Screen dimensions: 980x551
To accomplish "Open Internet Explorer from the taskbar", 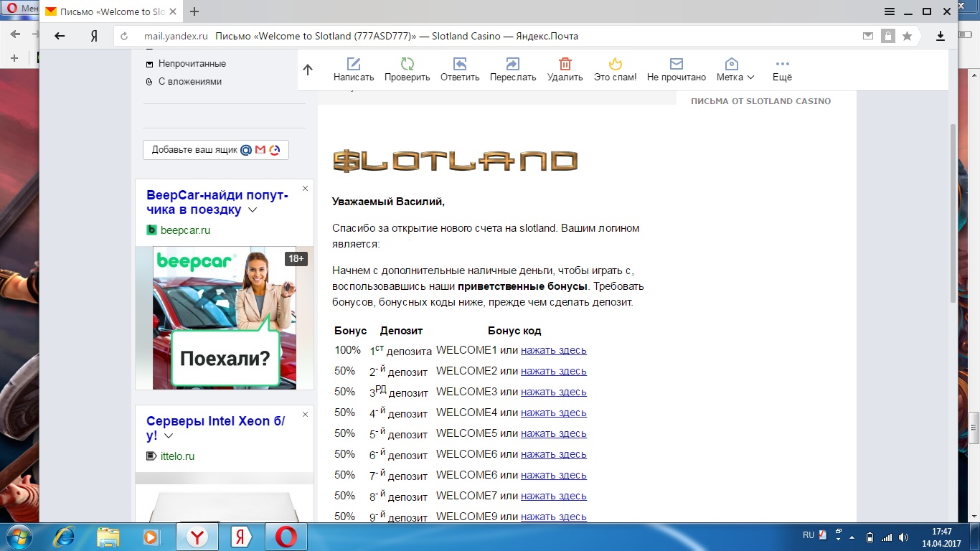I will [65, 537].
